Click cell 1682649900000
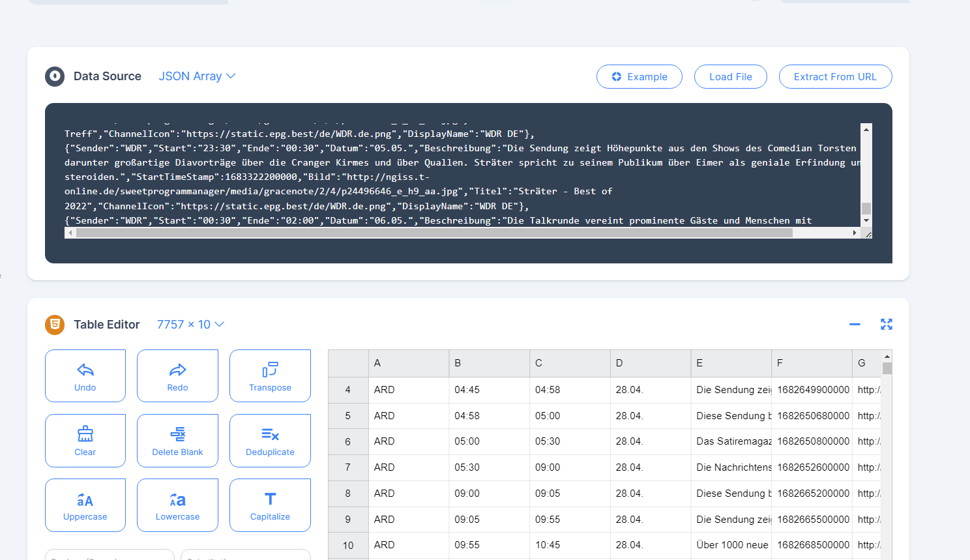This screenshot has width=970, height=560. pyautogui.click(x=812, y=390)
